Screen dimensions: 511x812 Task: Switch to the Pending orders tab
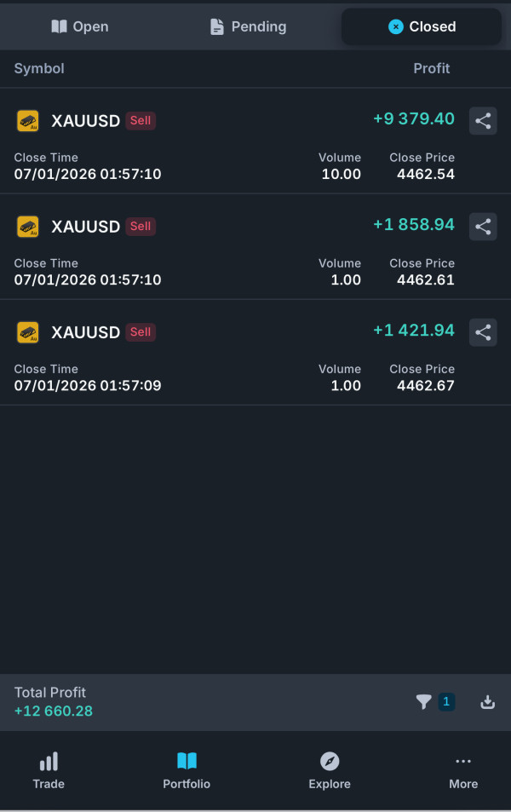pos(248,26)
